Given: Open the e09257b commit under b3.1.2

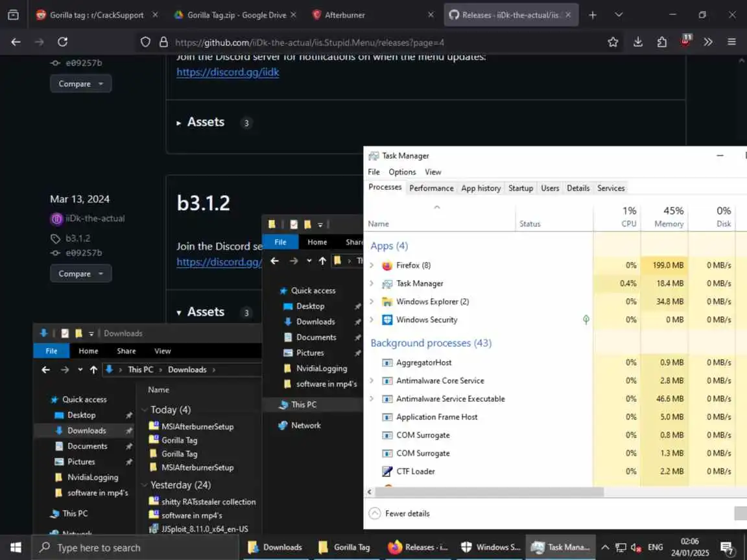Looking at the screenshot, I should (84, 253).
